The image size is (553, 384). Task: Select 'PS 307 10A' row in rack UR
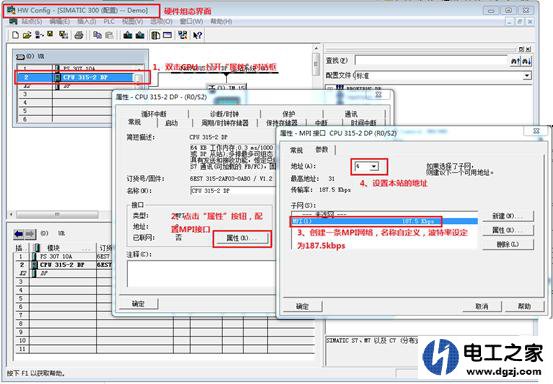pos(81,68)
